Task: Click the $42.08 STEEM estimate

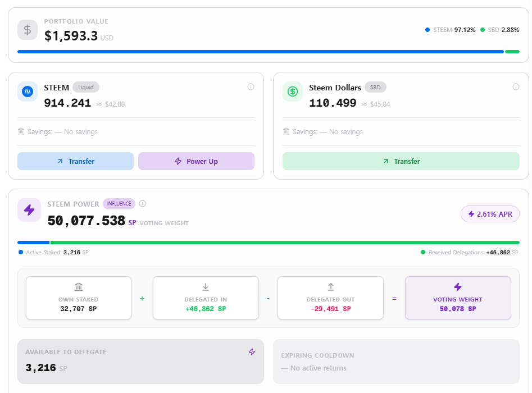Action: coord(115,104)
